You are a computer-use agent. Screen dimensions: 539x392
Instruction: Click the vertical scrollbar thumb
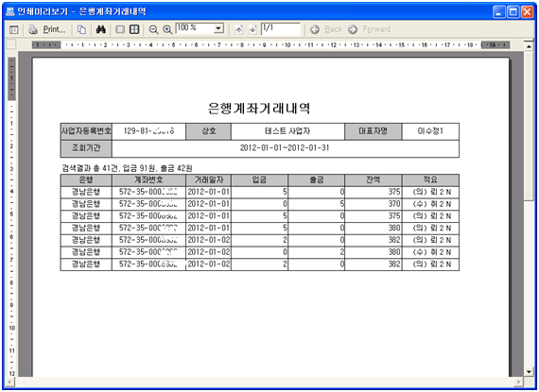pos(529,126)
